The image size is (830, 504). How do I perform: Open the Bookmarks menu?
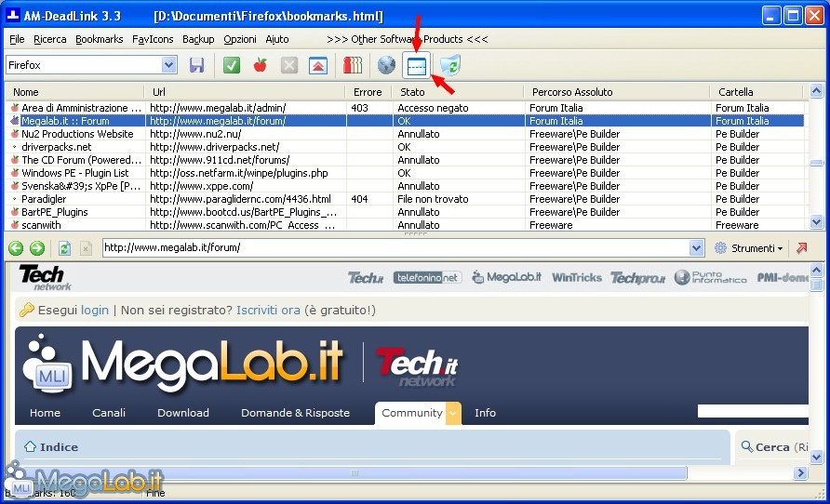point(99,39)
